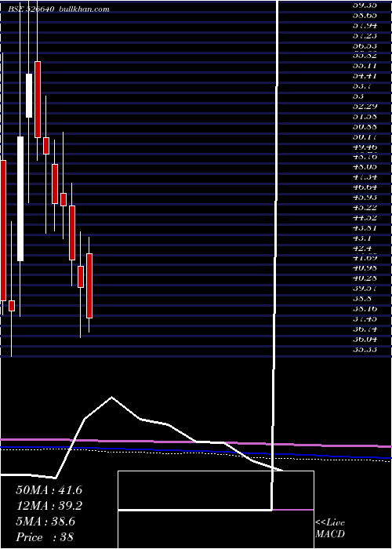Click the 40.28 price axis label
Viewport: 392px width, 549px height.
[365, 278]
